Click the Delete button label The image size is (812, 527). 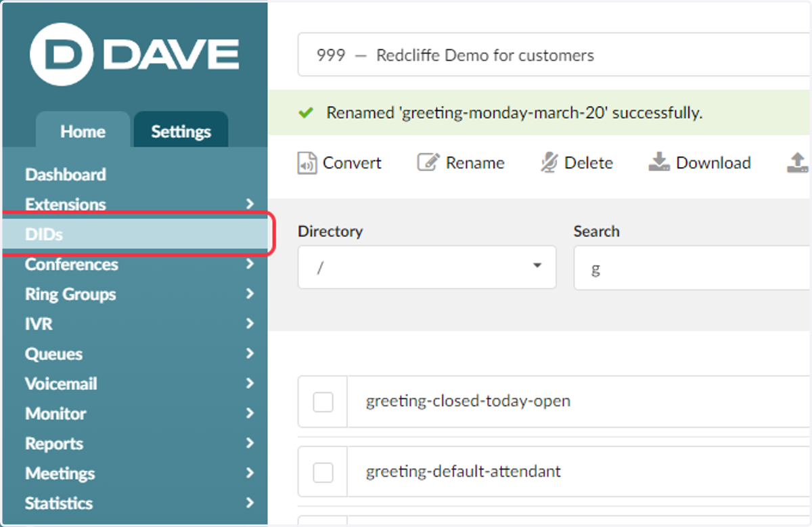[589, 163]
